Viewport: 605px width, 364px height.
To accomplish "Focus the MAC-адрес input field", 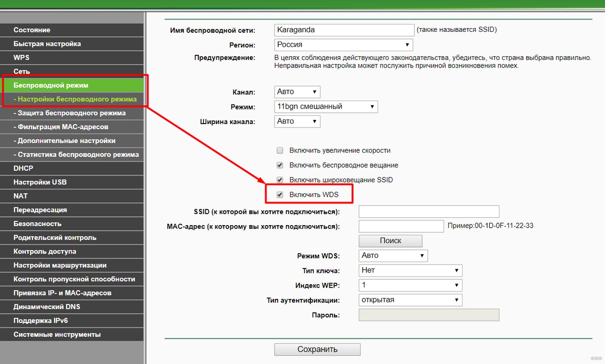I will [x=401, y=226].
